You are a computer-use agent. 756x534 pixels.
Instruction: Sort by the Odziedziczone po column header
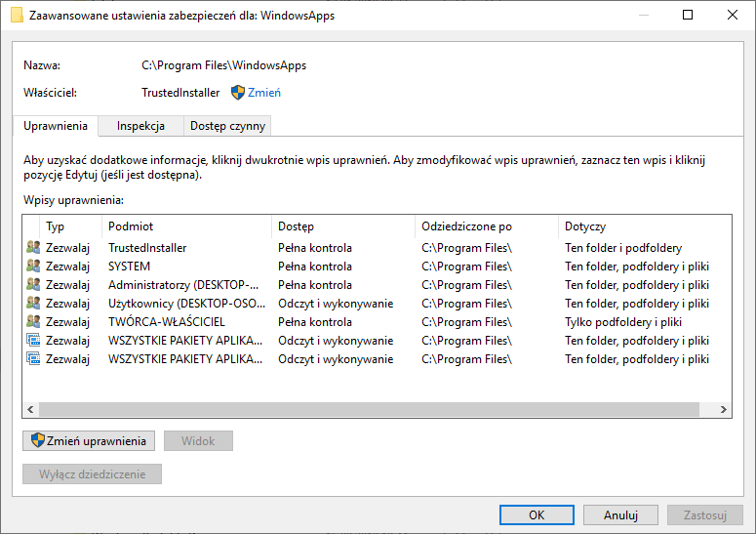pos(487,226)
